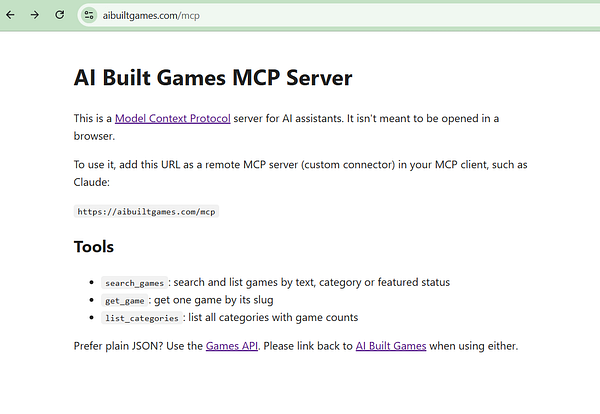Screen dimensions: 600x414
Task: Open the Model Context Protocol link
Action: click(173, 118)
